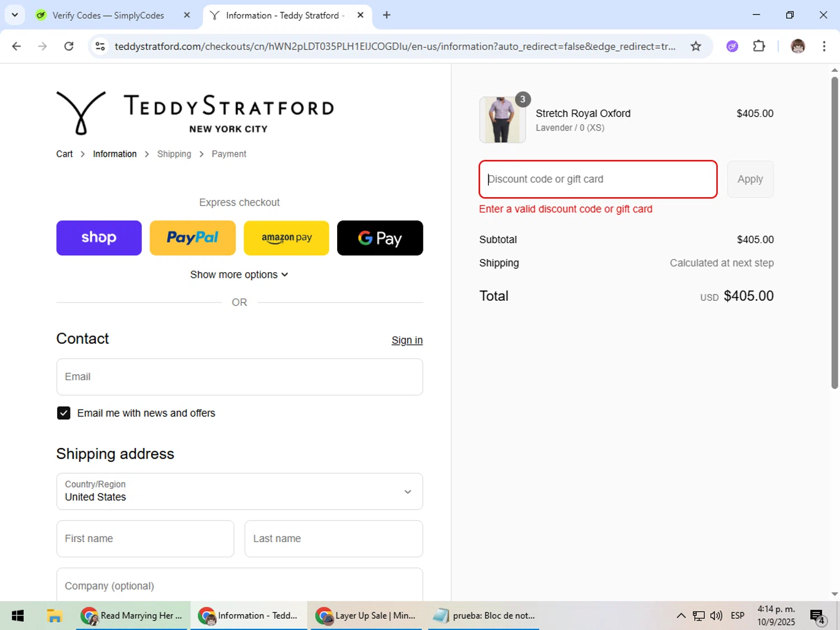Pay with Amazon Pay button

point(287,238)
